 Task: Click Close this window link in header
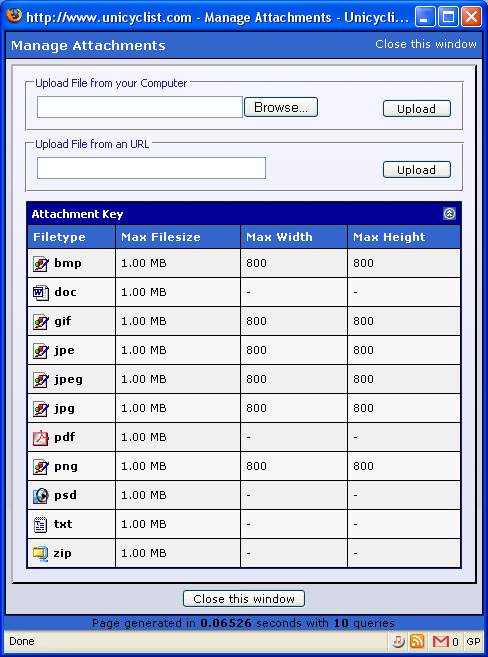[426, 44]
